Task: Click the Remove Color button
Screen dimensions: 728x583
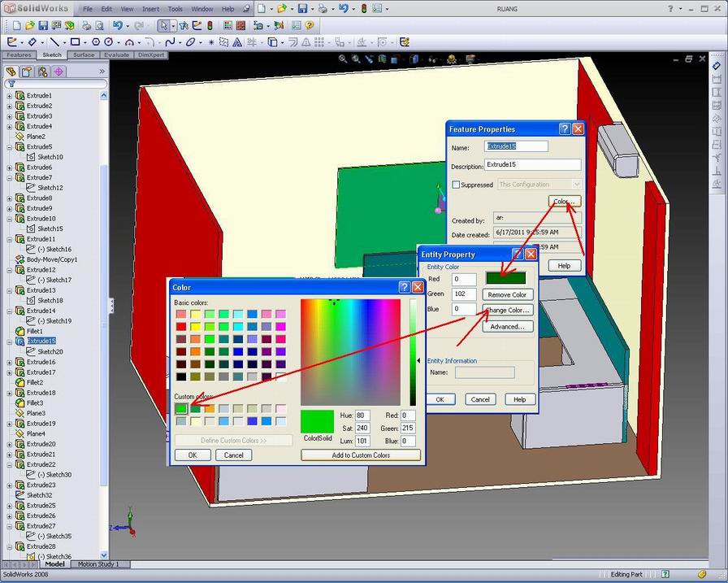Action: [x=507, y=294]
